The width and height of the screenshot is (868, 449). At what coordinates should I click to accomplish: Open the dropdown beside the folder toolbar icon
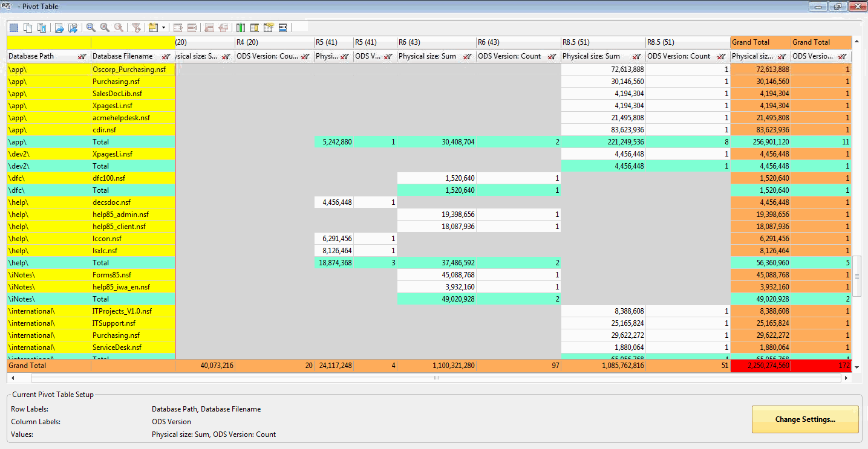[x=164, y=27]
